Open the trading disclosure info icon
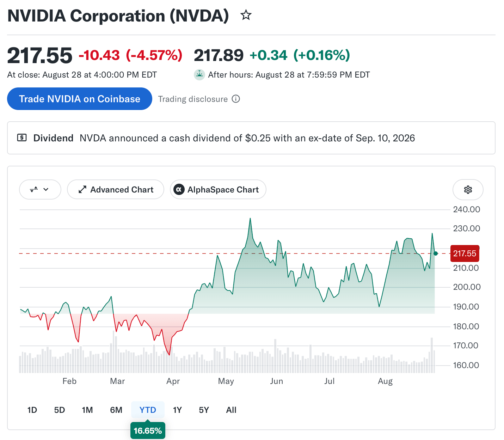Screen dimensions: 504x440 (x=236, y=99)
